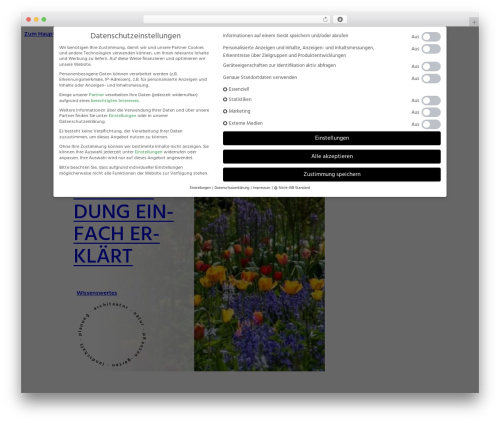Click the circular architektur natur logo

(112, 335)
